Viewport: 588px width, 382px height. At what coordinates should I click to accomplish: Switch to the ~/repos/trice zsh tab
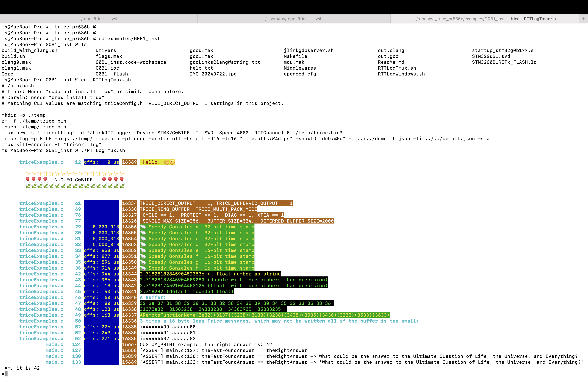pos(99,19)
